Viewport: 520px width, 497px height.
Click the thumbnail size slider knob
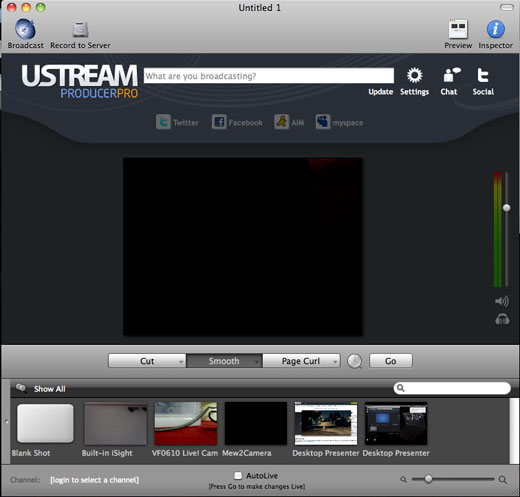(x=428, y=479)
